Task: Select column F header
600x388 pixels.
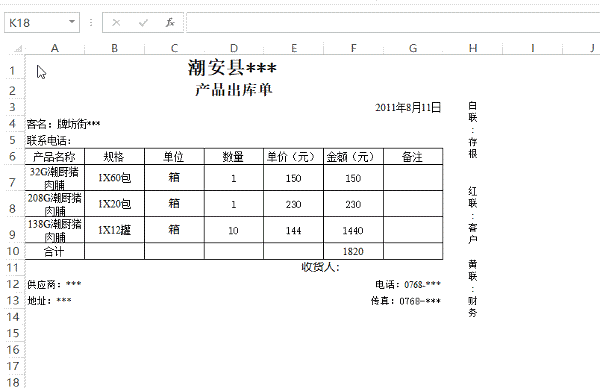Action: click(x=353, y=48)
